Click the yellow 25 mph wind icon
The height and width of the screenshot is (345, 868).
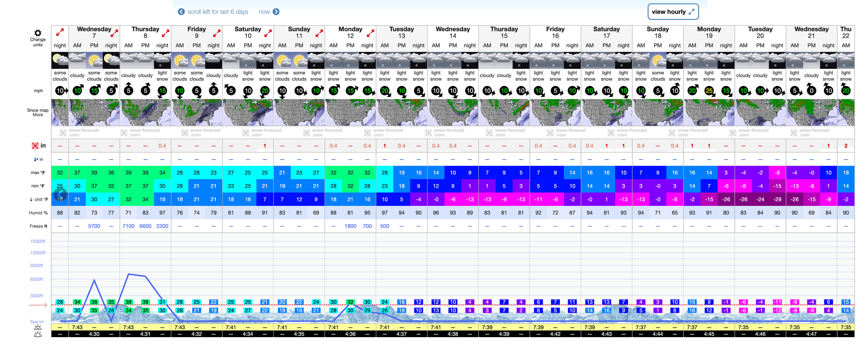click(x=709, y=91)
